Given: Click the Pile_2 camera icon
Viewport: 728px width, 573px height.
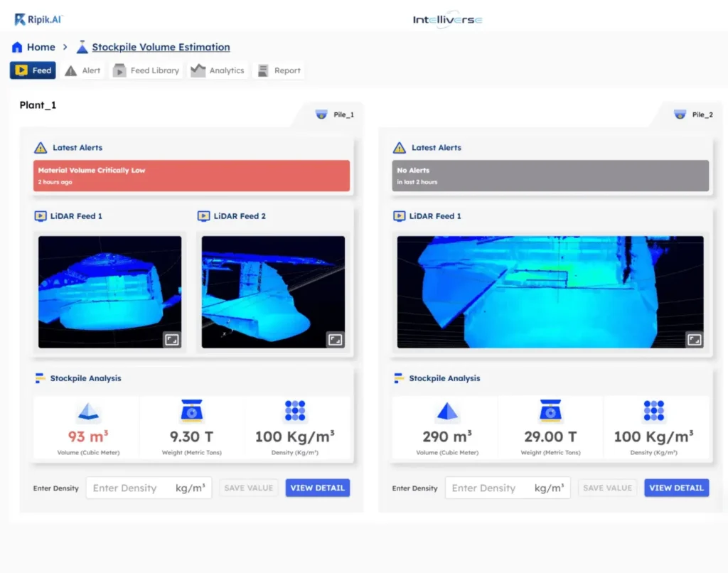Looking at the screenshot, I should 680,114.
